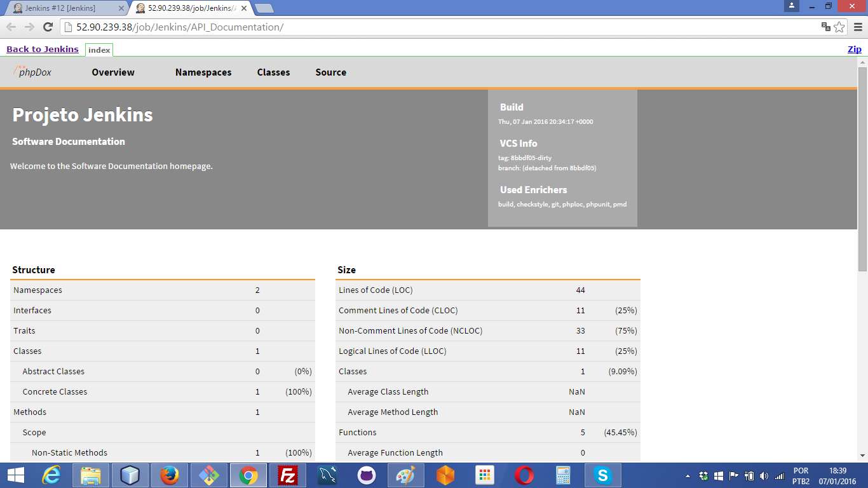Image resolution: width=868 pixels, height=488 pixels.
Task: Open the Git diamond icon on taskbar
Action: 209,475
